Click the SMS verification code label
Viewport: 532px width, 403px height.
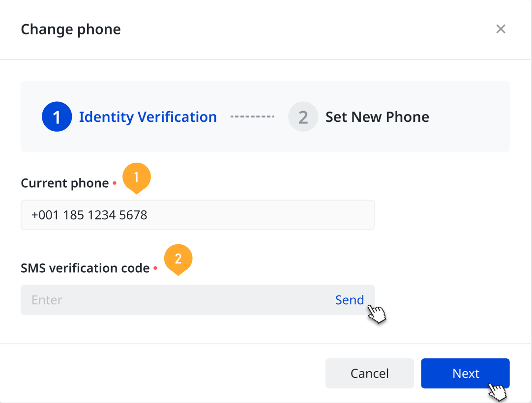85,268
